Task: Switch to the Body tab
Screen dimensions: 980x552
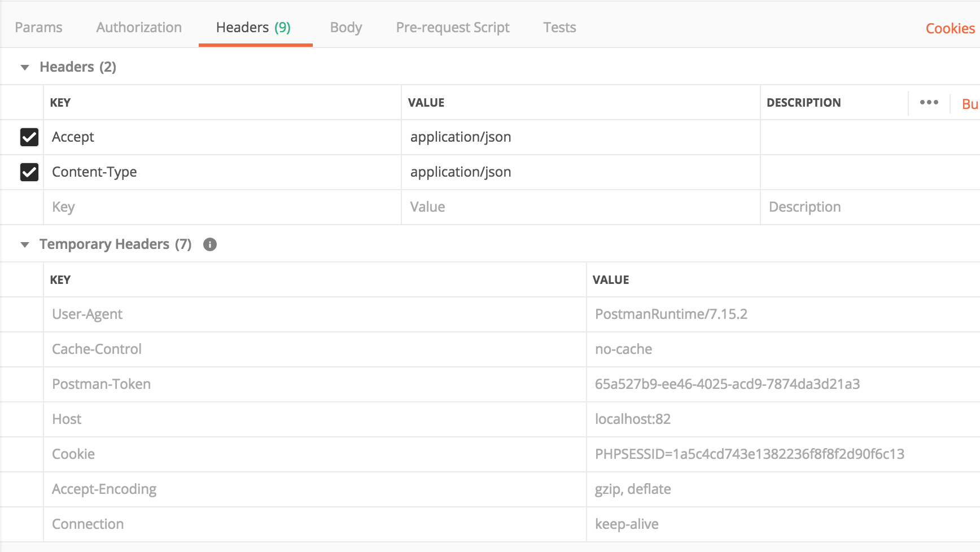Action: 345,27
